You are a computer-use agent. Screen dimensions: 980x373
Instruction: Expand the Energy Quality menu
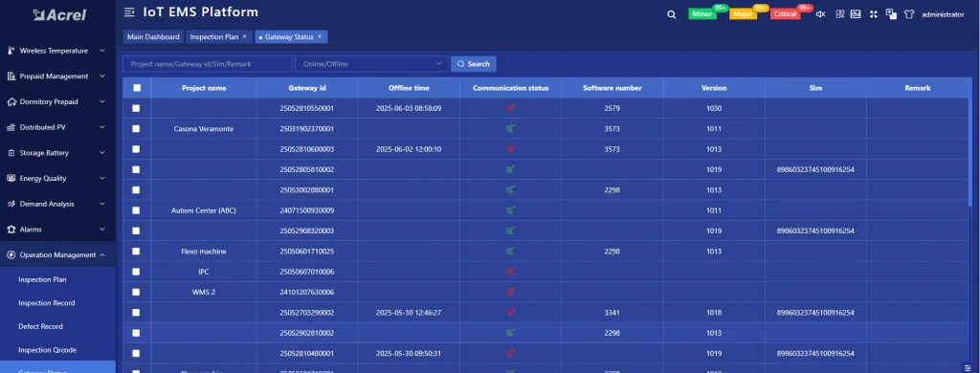[x=101, y=179]
